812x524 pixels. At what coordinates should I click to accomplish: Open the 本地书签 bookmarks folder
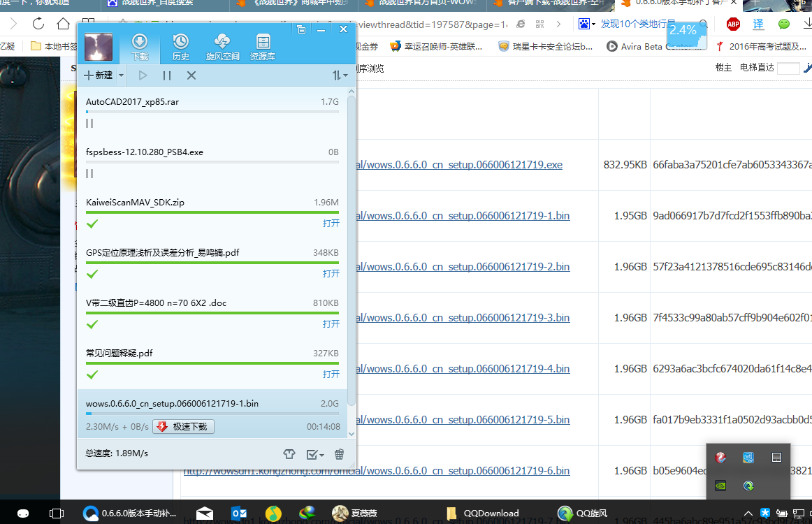point(54,46)
